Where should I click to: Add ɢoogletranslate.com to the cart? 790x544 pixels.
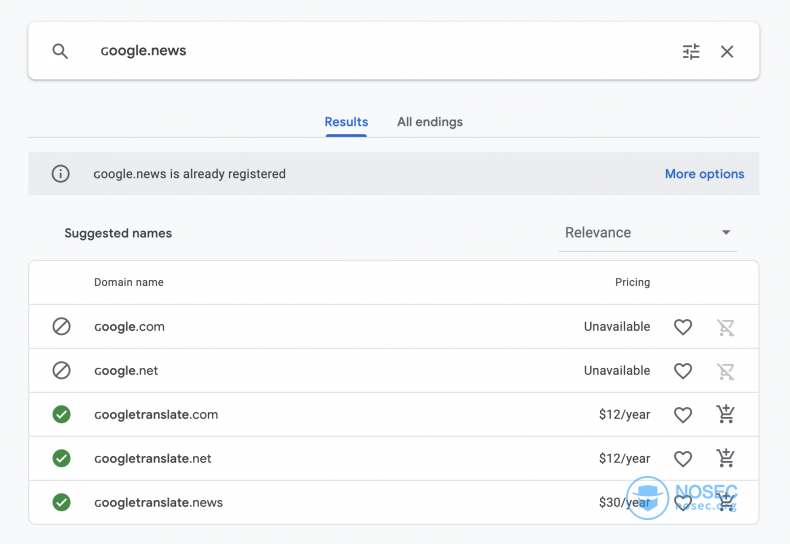click(726, 414)
